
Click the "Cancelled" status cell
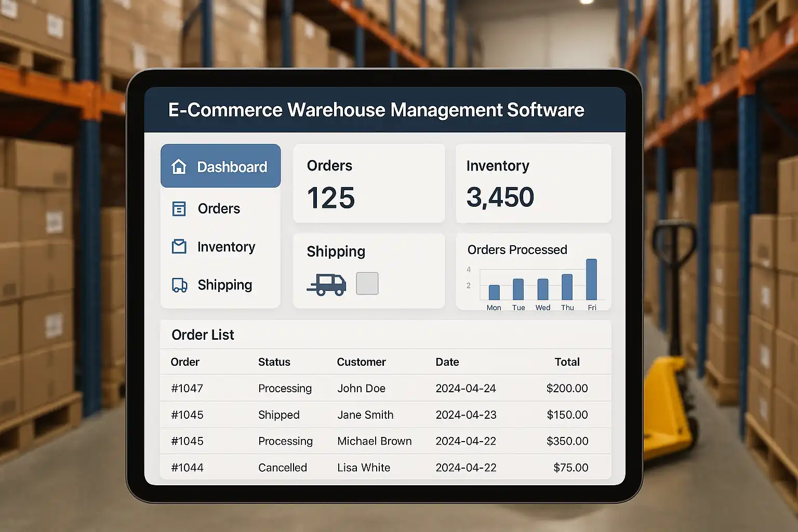pos(283,468)
